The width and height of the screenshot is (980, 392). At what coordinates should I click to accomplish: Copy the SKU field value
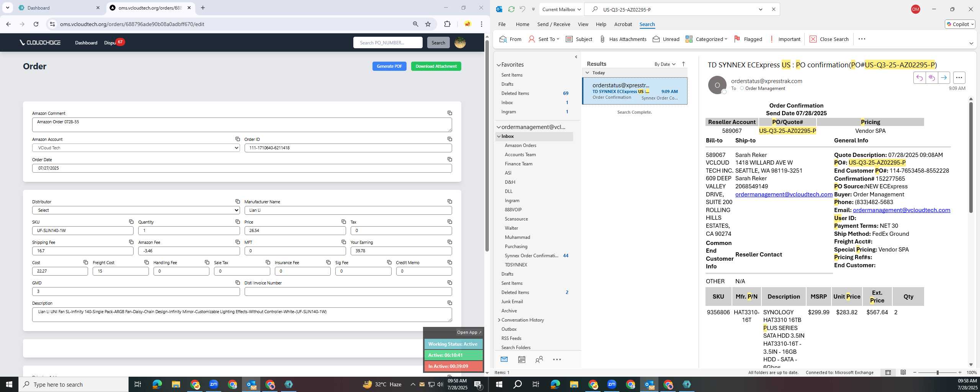pyautogui.click(x=131, y=222)
